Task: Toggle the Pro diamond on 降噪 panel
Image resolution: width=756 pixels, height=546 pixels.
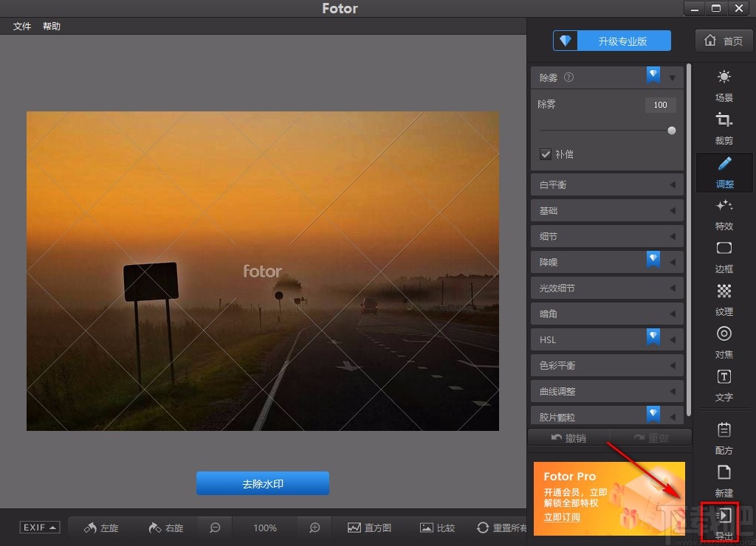Action: (653, 259)
